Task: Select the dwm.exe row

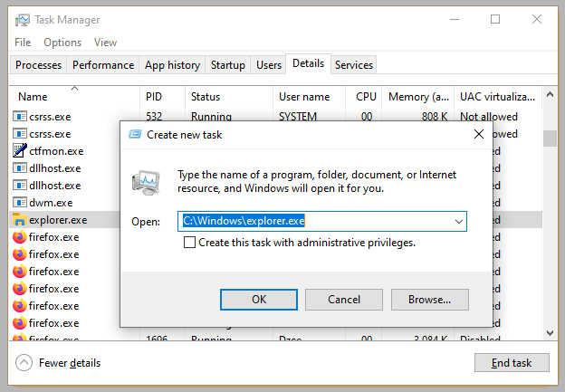Action: coord(65,203)
